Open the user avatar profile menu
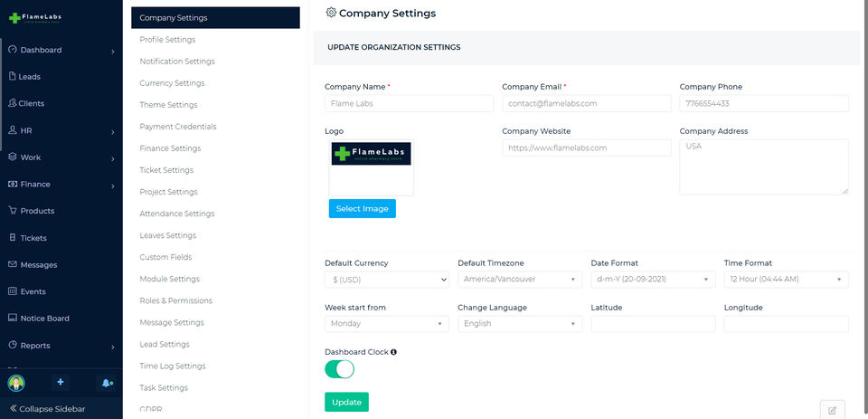This screenshot has width=868, height=419. (x=16, y=383)
